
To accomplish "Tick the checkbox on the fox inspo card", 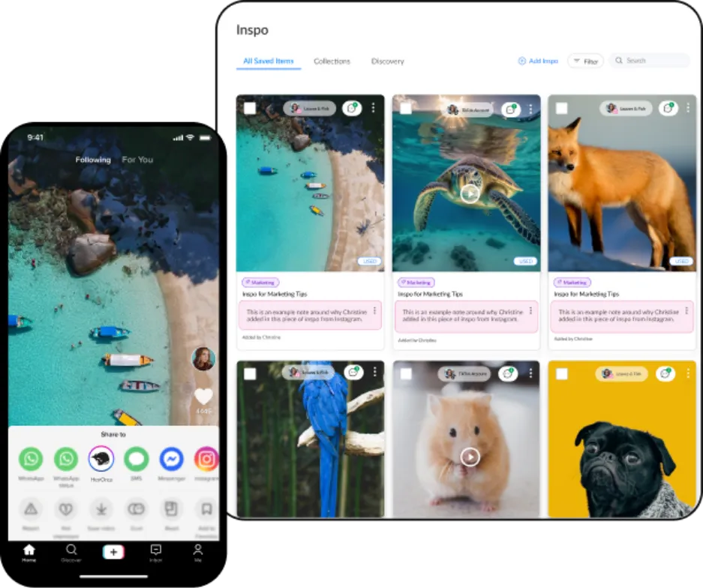I will coord(562,108).
